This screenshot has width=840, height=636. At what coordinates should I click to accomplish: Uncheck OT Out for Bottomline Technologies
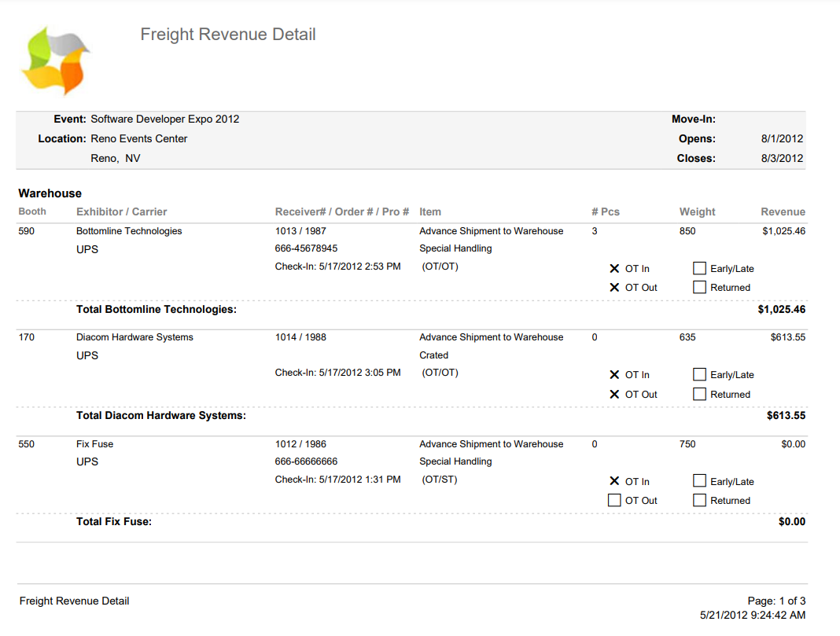click(x=615, y=288)
